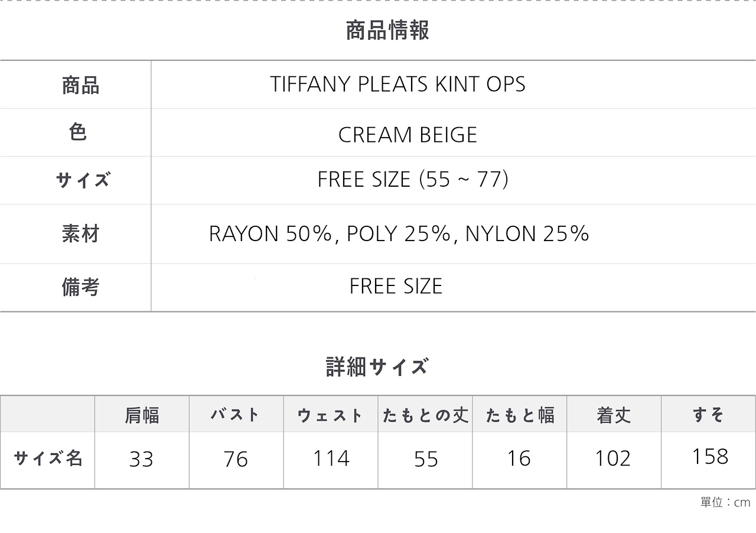This screenshot has width=756, height=533.
Task: Click the 単位：cm unit note
Action: tap(725, 502)
